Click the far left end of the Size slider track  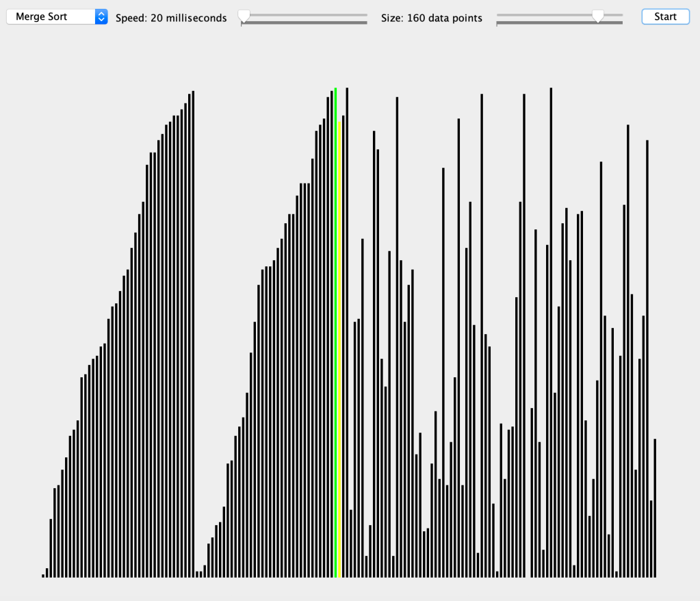coord(498,15)
